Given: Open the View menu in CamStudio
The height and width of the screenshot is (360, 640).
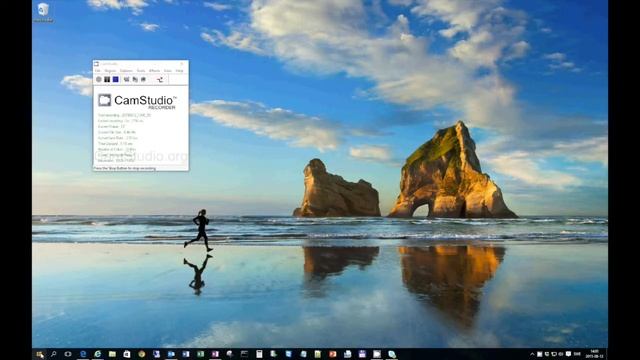Looking at the screenshot, I should pyautogui.click(x=168, y=71).
